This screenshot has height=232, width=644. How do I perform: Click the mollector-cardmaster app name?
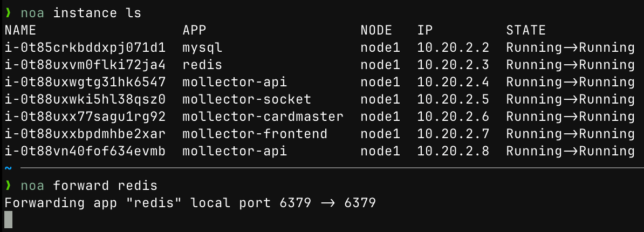(x=263, y=117)
